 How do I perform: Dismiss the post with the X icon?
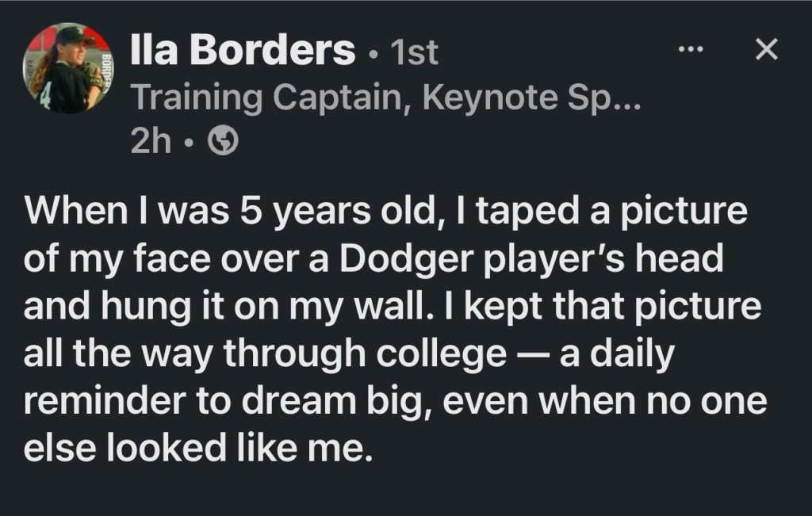(764, 51)
